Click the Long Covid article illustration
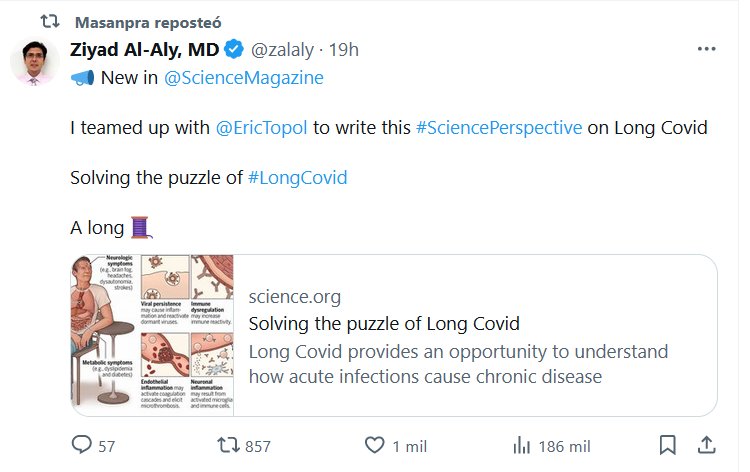 tap(152, 335)
